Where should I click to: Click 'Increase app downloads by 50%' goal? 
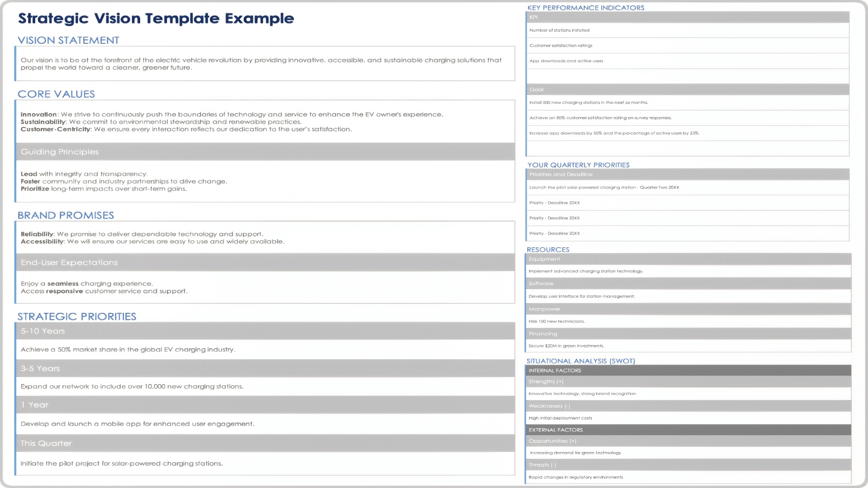point(688,133)
